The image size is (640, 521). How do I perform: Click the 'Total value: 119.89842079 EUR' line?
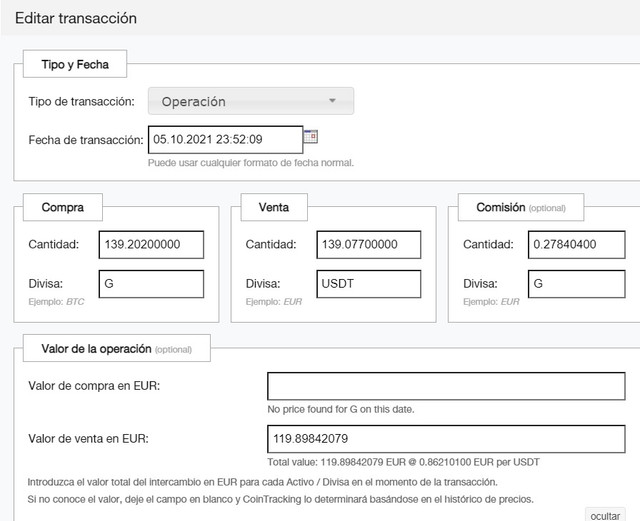pos(403,462)
